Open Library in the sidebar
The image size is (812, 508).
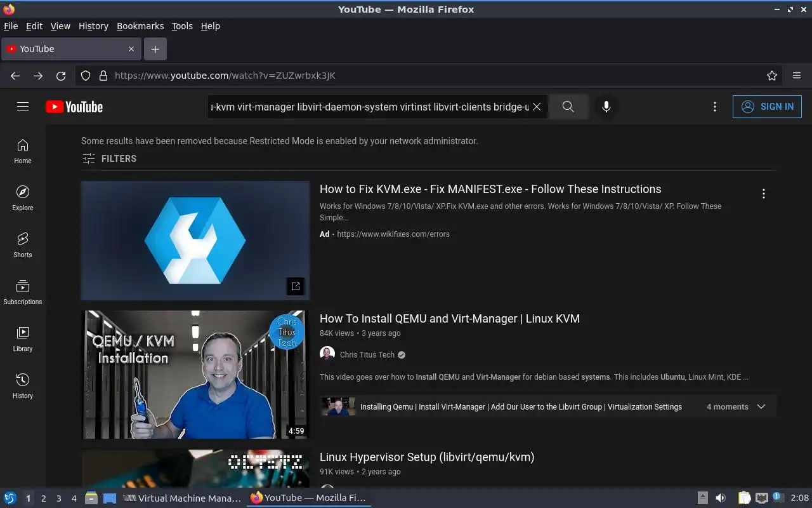[23, 339]
